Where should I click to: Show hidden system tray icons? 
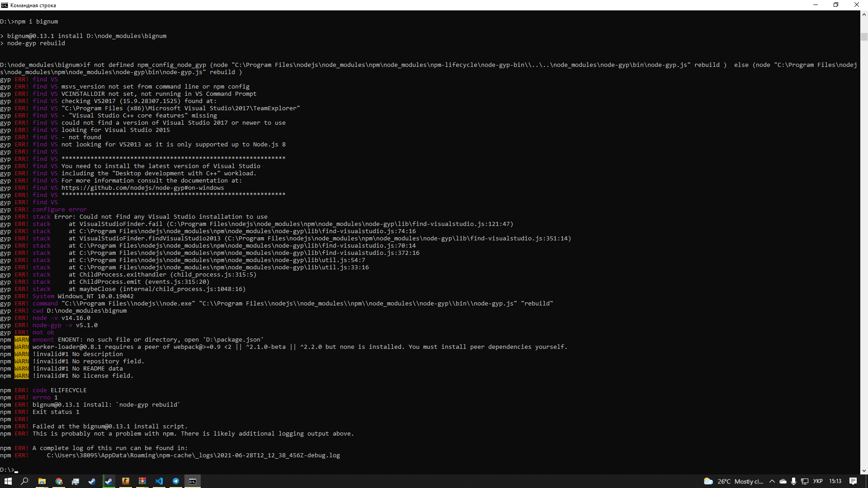click(x=772, y=481)
